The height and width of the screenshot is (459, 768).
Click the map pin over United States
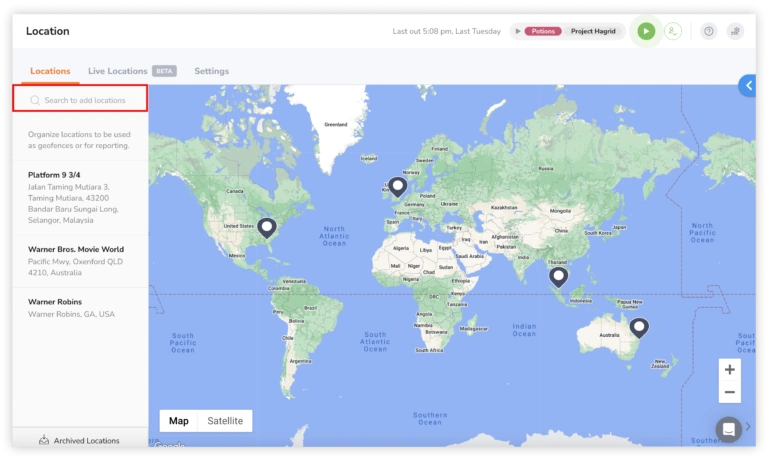[267, 228]
